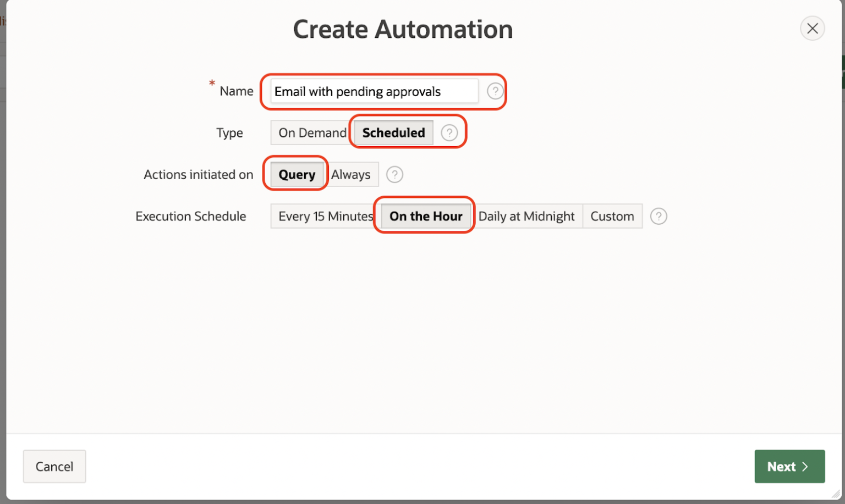Click the Create Automation title heading

(403, 30)
